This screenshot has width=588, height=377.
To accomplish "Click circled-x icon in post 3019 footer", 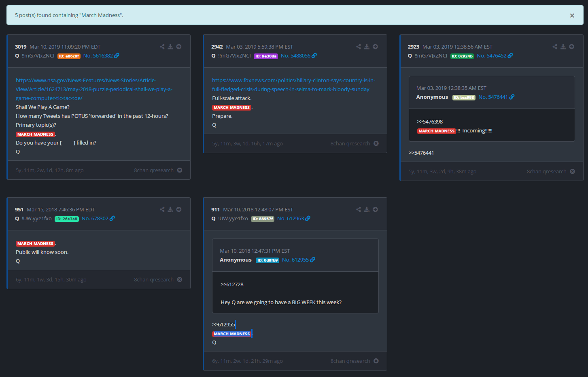I will [180, 170].
